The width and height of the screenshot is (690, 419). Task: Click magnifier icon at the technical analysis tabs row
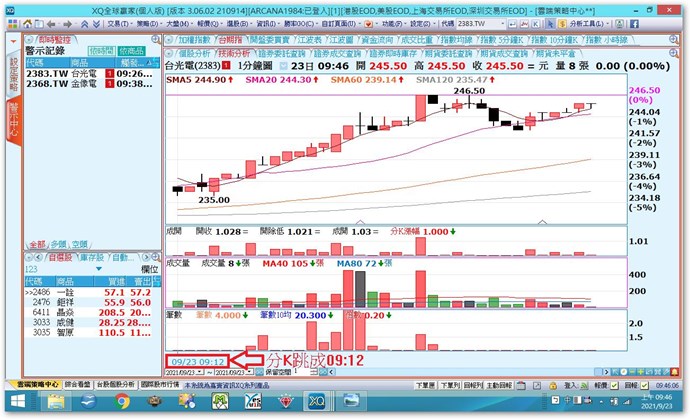(674, 53)
